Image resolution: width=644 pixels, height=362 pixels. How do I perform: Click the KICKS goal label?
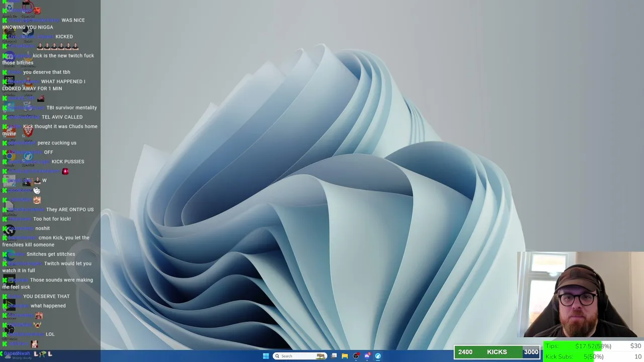click(x=497, y=352)
